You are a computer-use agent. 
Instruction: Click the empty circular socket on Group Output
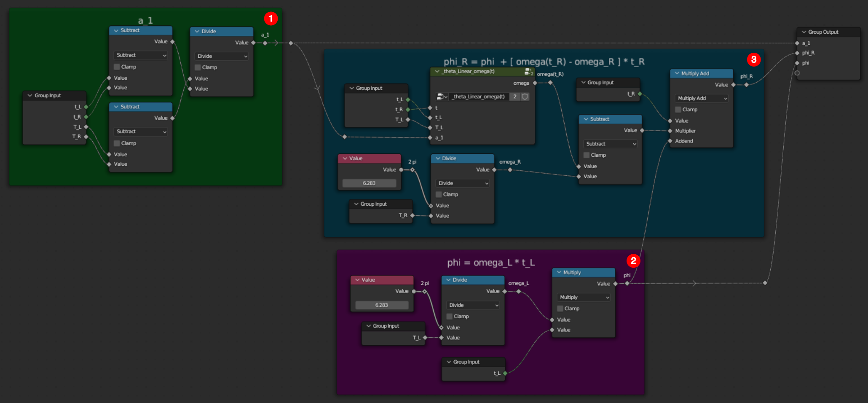tap(797, 73)
